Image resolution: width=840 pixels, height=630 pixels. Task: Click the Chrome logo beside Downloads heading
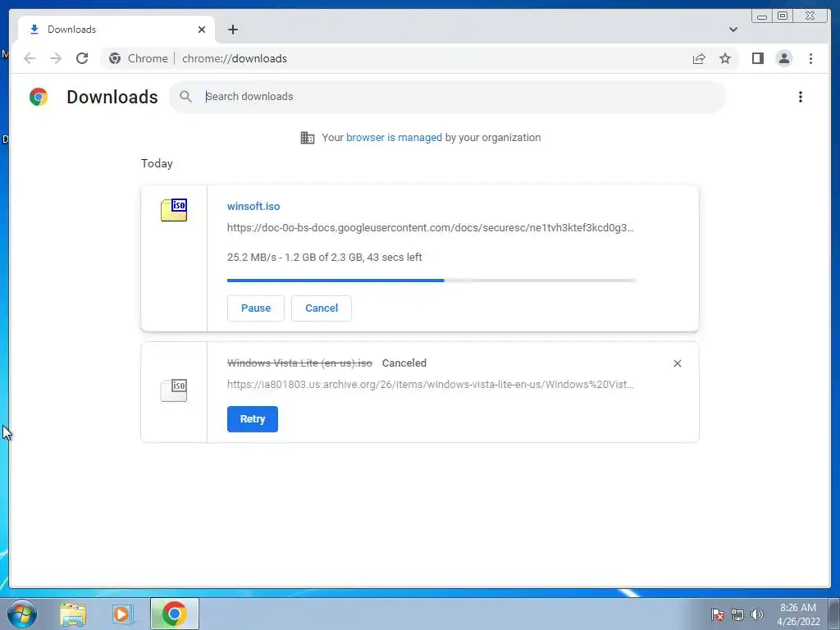click(39, 97)
